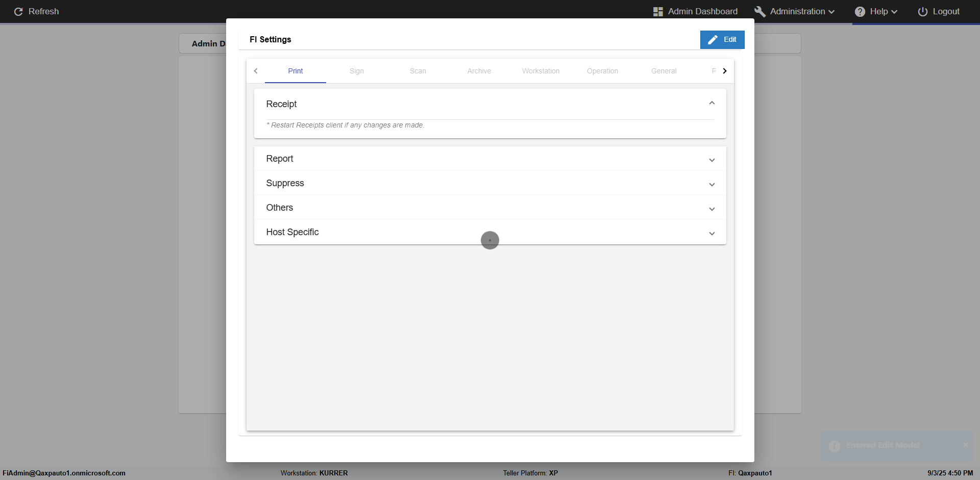Dismiss the Entered Edit Mode notification
Screen dimensions: 980x480
pyautogui.click(x=965, y=445)
